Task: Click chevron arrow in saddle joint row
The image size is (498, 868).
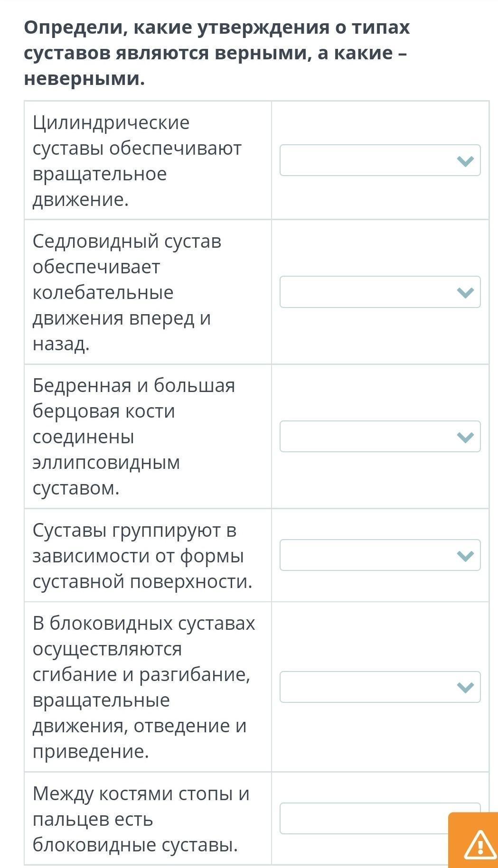Action: click(x=465, y=292)
